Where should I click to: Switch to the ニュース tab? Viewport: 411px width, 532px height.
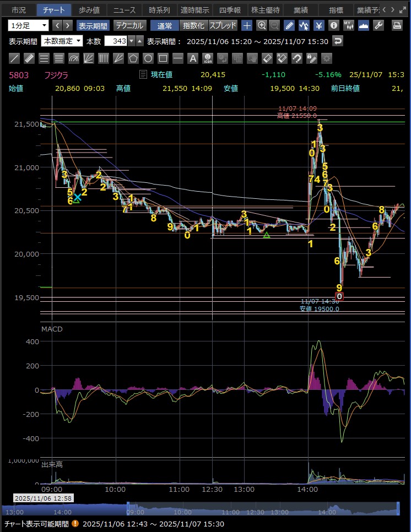[124, 10]
